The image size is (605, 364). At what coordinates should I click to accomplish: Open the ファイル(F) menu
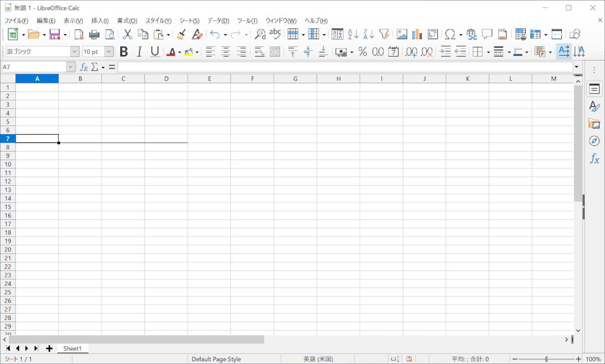click(16, 21)
